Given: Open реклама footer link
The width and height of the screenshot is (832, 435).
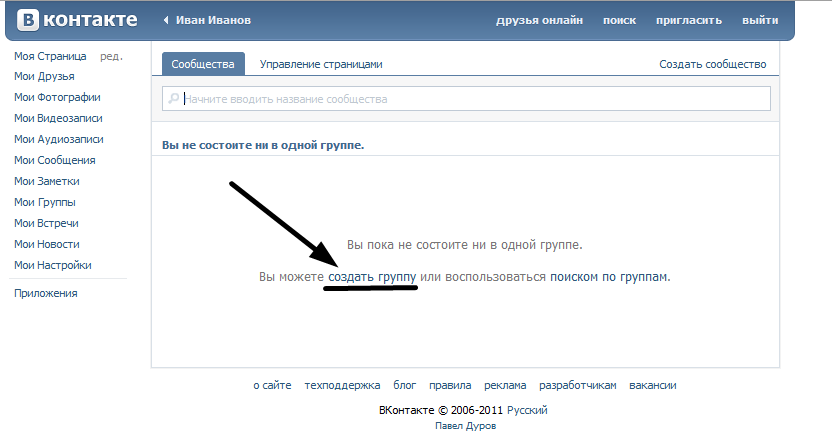Looking at the screenshot, I should click(505, 385).
